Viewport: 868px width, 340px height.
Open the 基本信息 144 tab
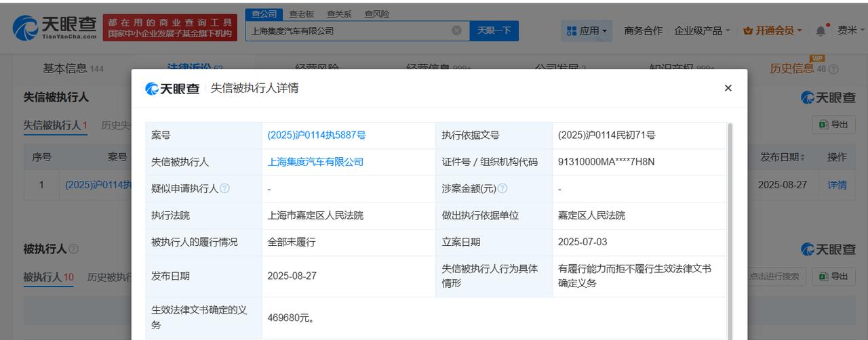73,68
